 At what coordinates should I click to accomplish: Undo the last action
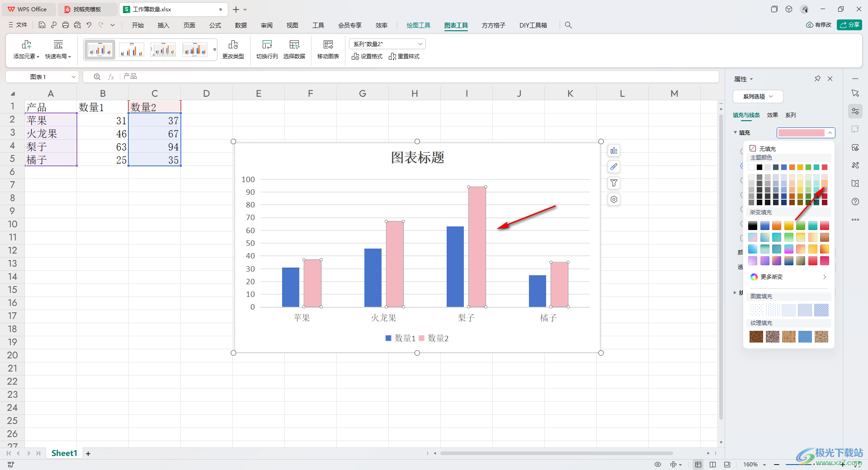[x=89, y=25]
